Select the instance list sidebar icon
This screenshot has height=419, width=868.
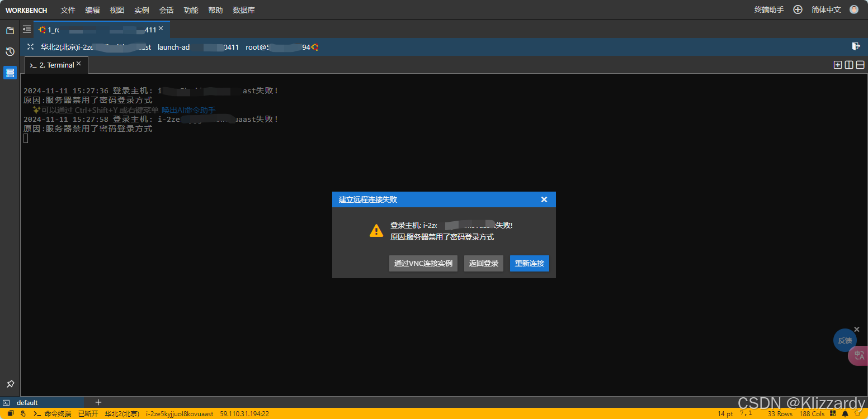click(x=10, y=73)
